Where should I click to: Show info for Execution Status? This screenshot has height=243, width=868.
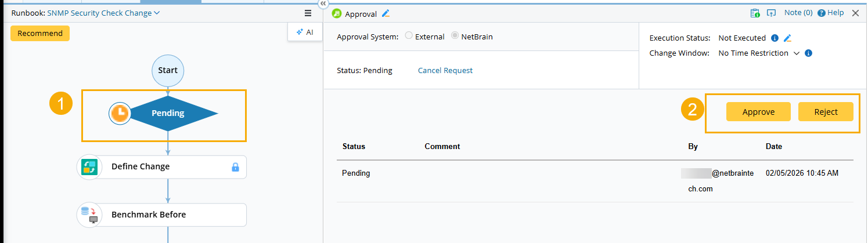pos(775,38)
